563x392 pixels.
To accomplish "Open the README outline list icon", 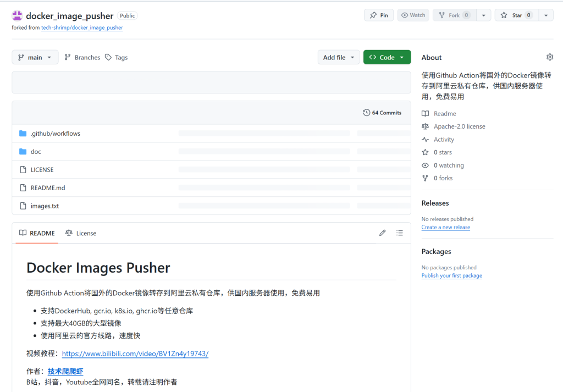I will tap(400, 233).
